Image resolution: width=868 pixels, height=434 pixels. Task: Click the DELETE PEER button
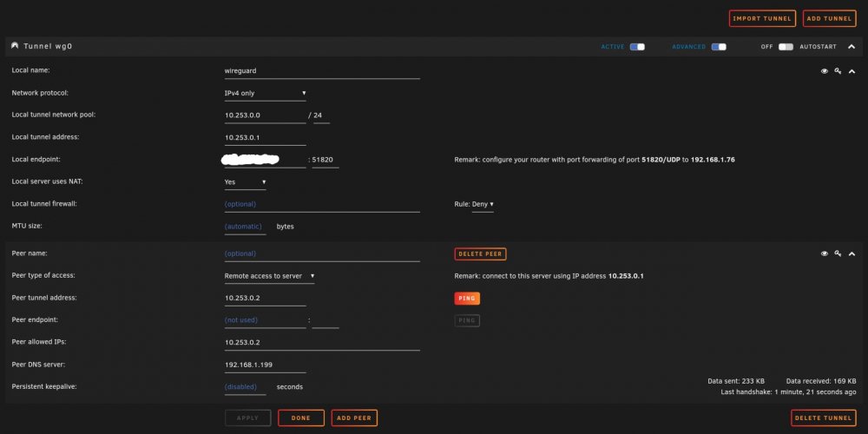480,254
